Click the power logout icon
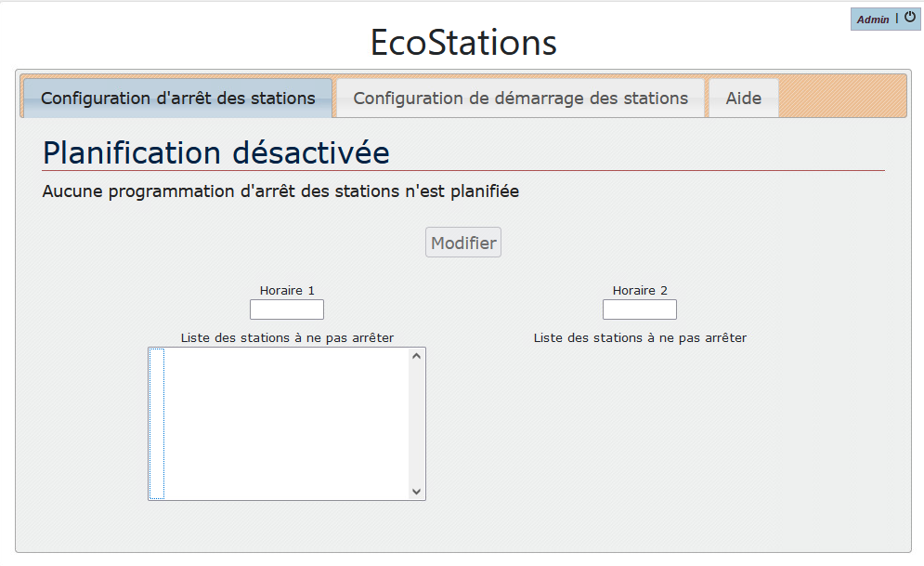 (910, 18)
